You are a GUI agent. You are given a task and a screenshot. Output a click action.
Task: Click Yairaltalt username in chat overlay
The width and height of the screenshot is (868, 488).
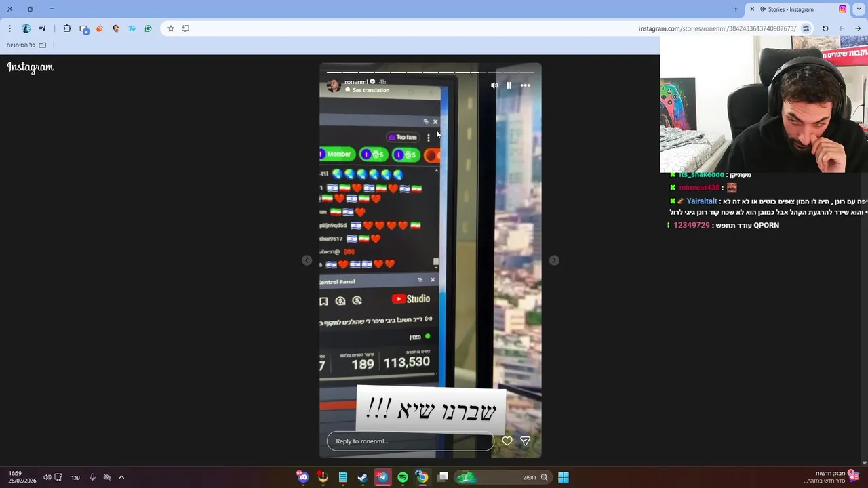tap(701, 201)
